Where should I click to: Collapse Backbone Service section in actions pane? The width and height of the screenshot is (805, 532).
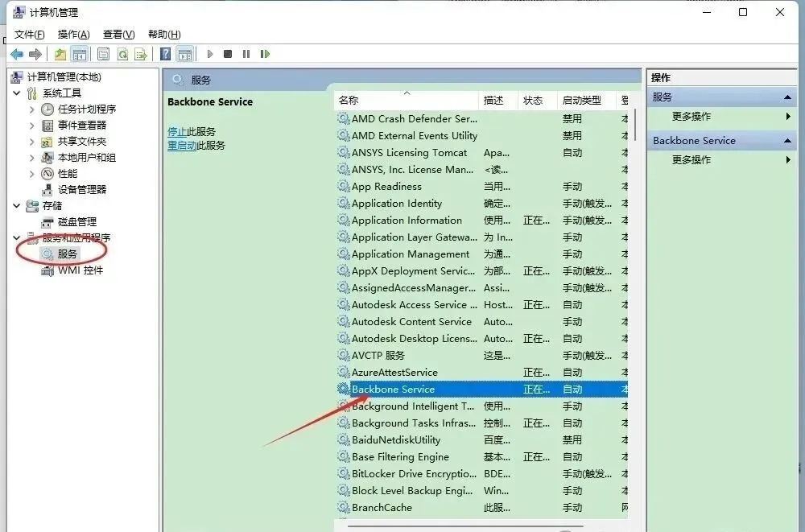pos(787,140)
